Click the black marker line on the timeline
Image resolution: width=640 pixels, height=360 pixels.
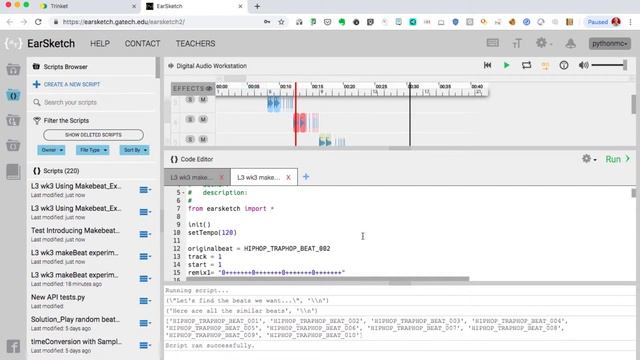click(410, 114)
